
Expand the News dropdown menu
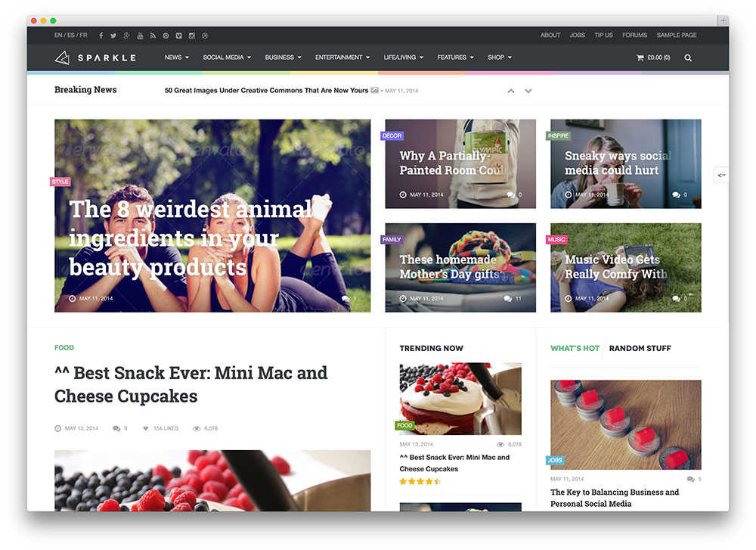[176, 57]
